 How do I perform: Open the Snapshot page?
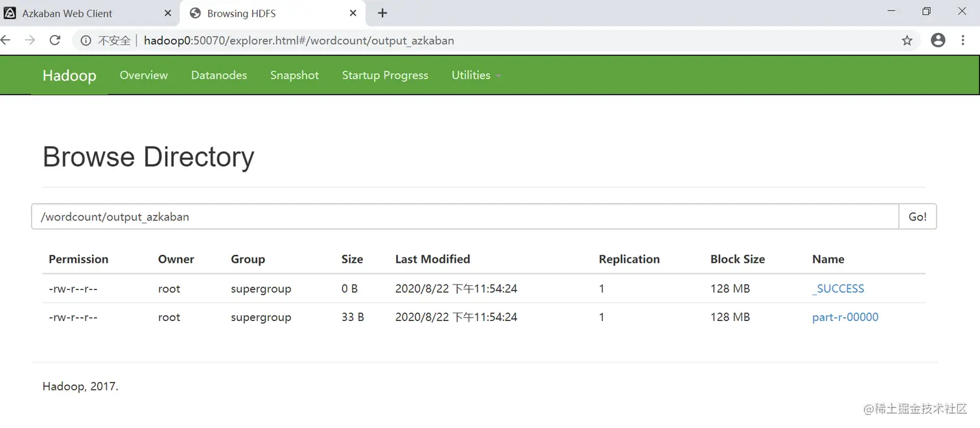pos(294,75)
